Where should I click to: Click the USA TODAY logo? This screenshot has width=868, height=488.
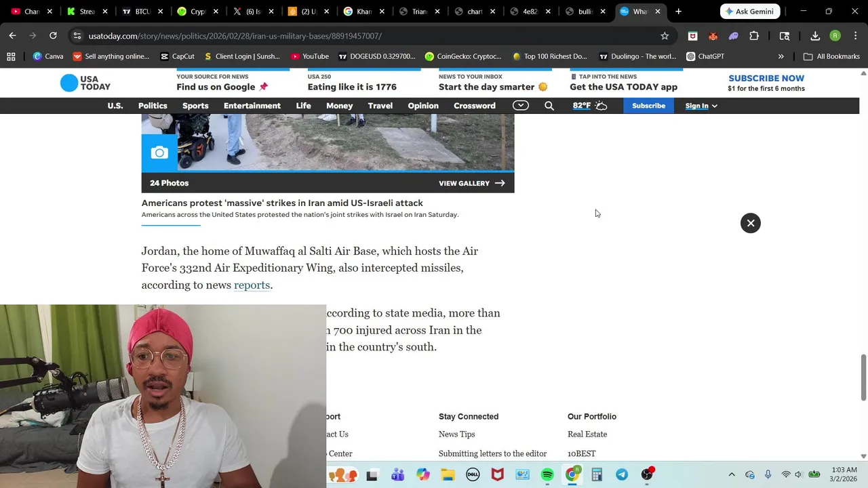[x=85, y=83]
